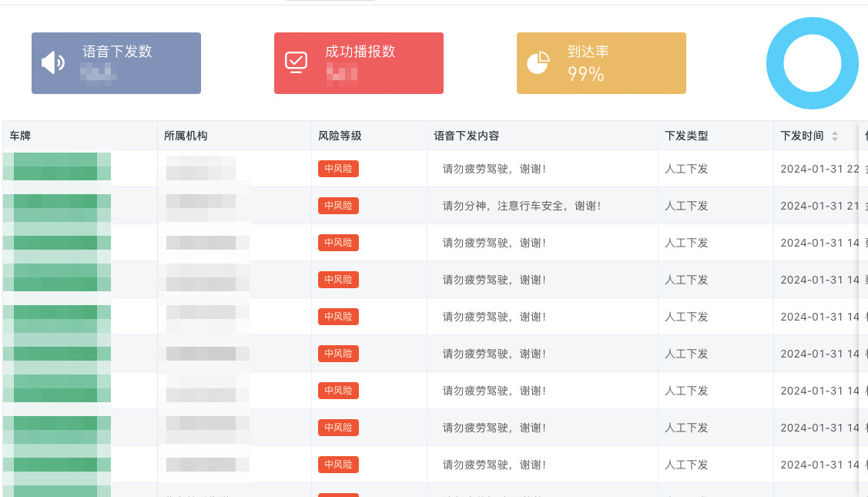
Task: Click the speaker icon on the 语音下发数 card
Action: [53, 62]
